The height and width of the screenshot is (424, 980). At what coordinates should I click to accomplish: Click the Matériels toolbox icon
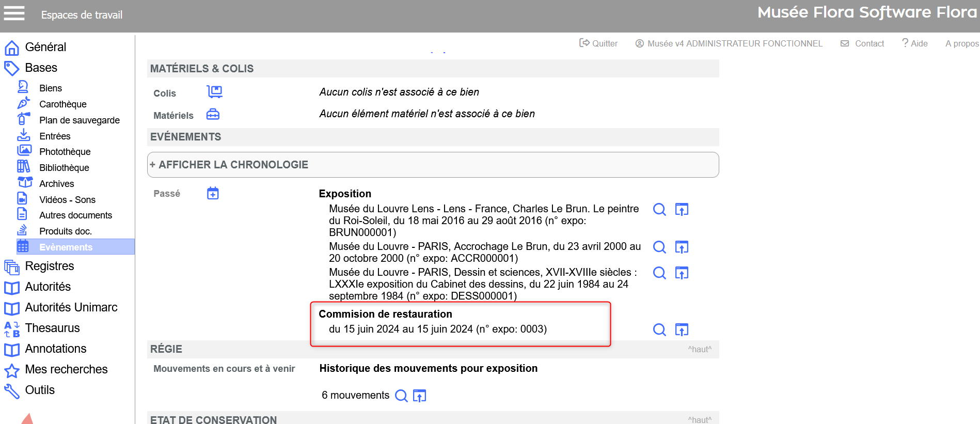(x=213, y=114)
